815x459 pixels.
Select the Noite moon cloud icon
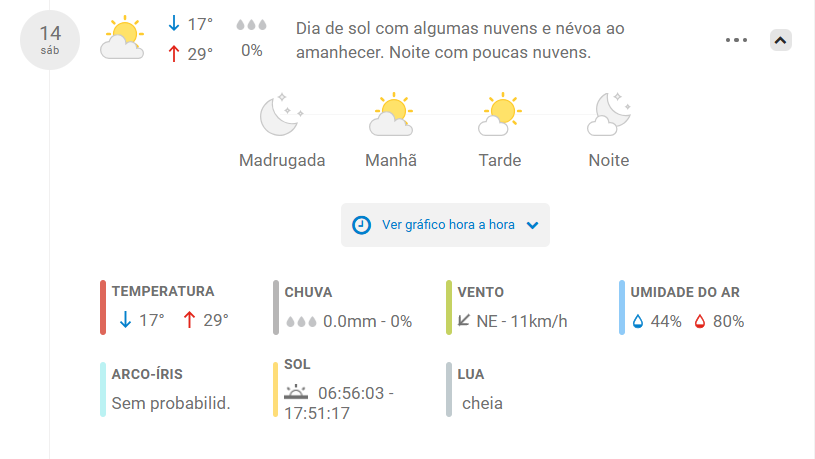[609, 114]
